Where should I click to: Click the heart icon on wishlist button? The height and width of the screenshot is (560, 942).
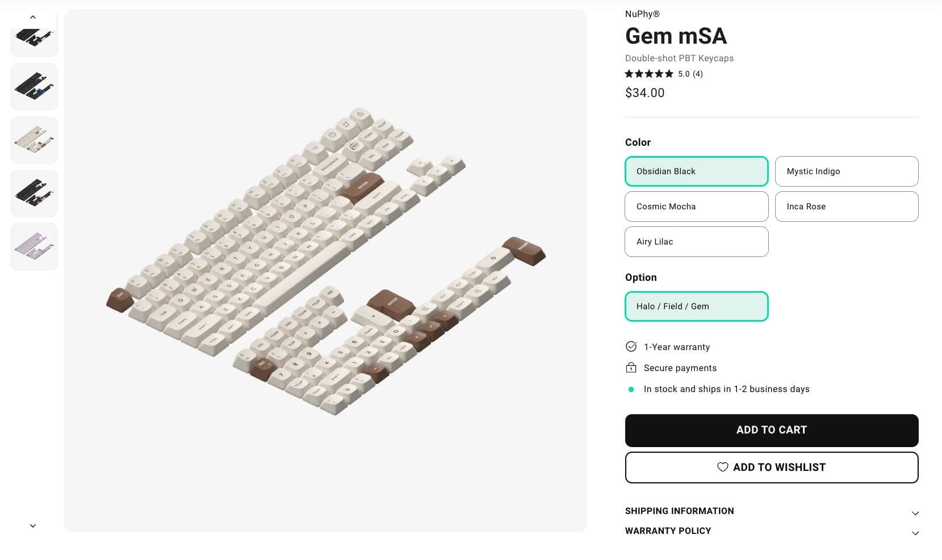pyautogui.click(x=722, y=467)
